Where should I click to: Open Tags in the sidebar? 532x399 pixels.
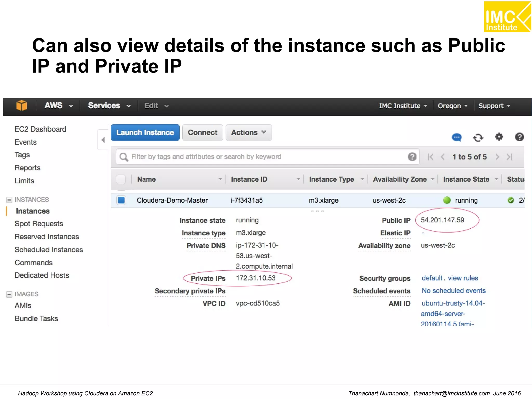[x=22, y=155]
